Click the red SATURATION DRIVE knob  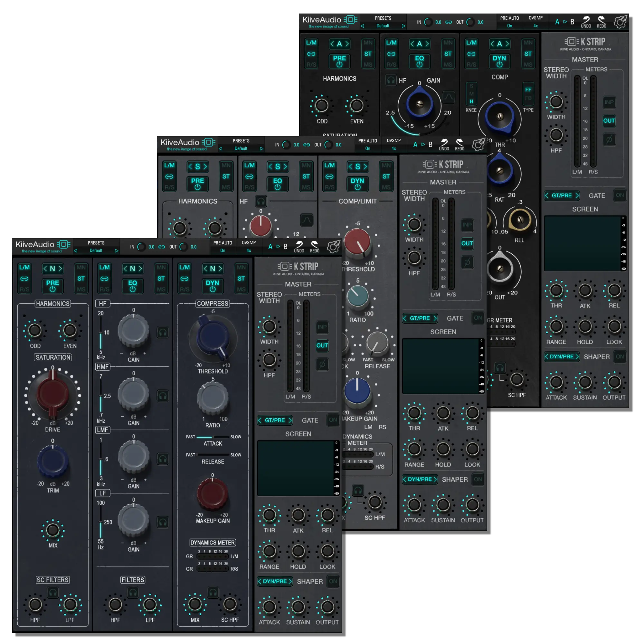point(53,394)
